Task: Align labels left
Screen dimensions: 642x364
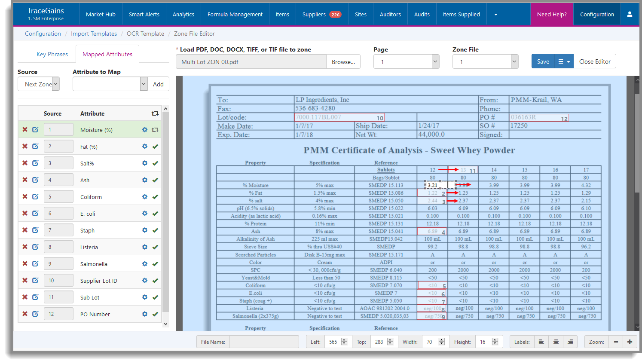Action: [541, 342]
